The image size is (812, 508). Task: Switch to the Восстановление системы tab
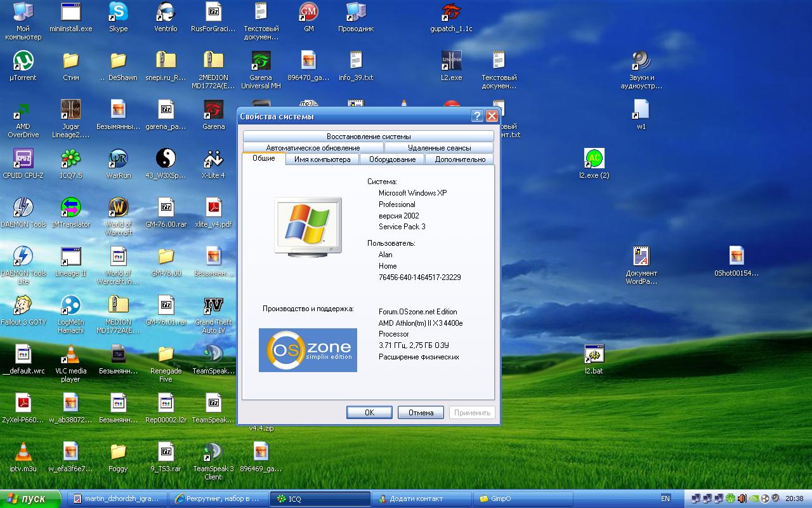tap(369, 137)
